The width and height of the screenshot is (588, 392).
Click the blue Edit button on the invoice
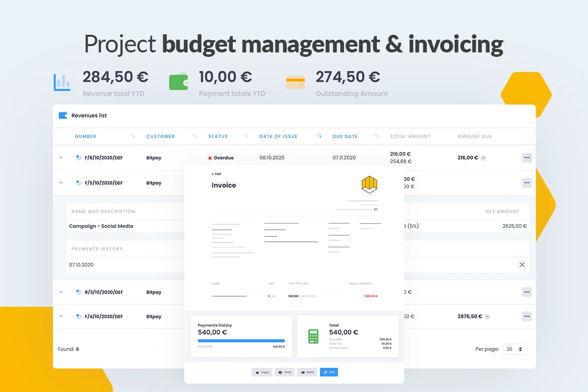[x=329, y=372]
